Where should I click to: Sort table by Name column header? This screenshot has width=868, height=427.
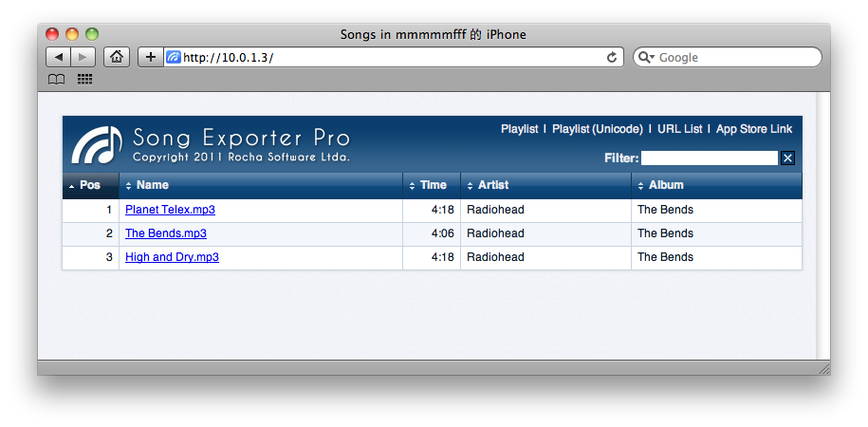[261, 186]
